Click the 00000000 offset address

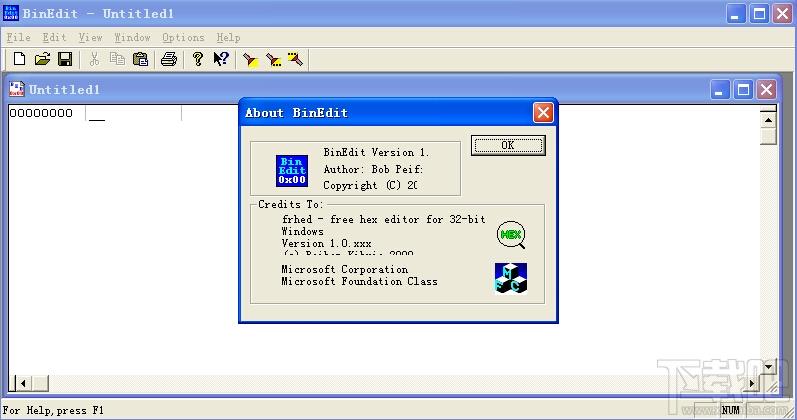coord(41,113)
